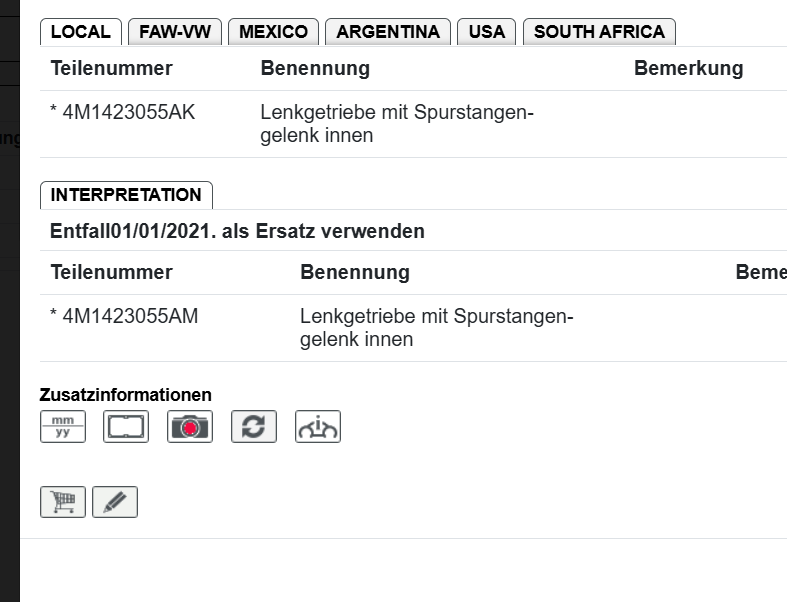Add part to shopping cart
787x602 pixels.
coord(63,502)
